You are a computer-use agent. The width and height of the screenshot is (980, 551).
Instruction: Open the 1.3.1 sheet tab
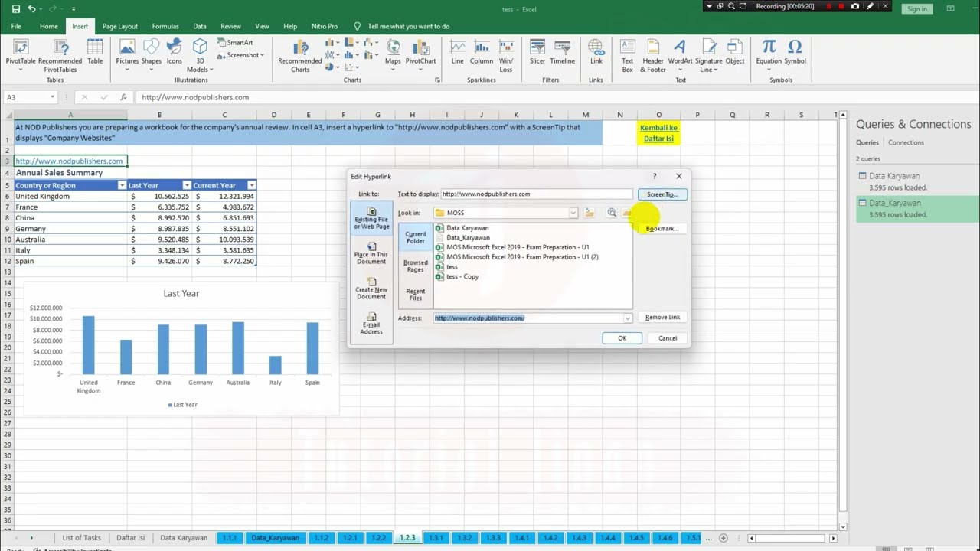(436, 538)
